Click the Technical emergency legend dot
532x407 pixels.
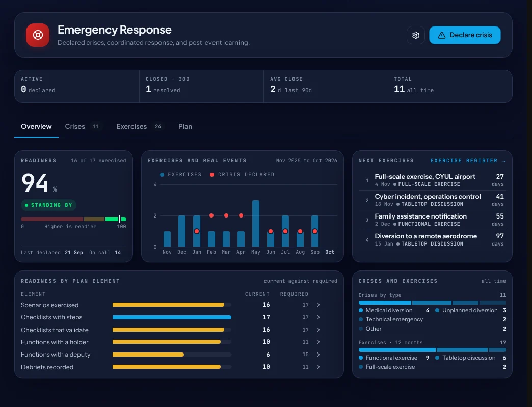click(361, 319)
